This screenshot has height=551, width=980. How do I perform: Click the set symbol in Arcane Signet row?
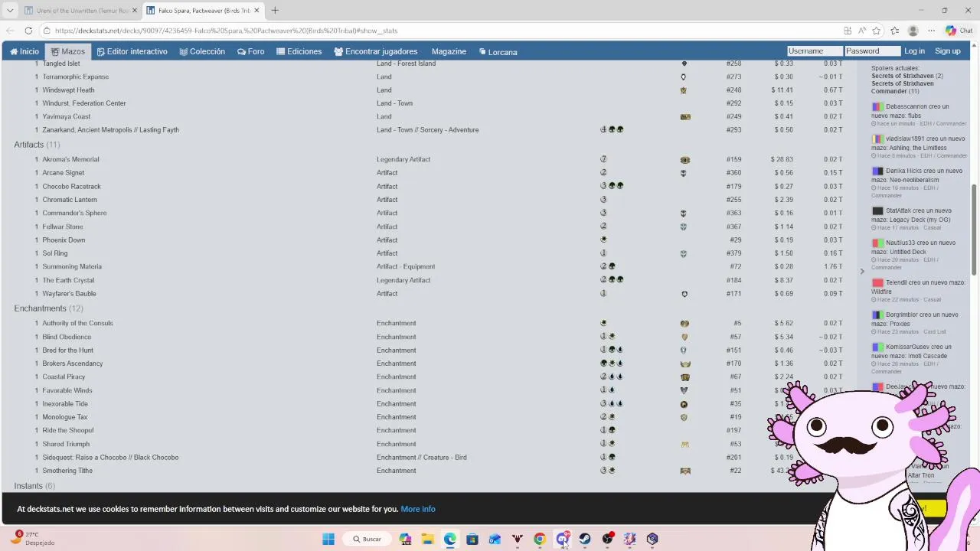pyautogui.click(x=684, y=173)
